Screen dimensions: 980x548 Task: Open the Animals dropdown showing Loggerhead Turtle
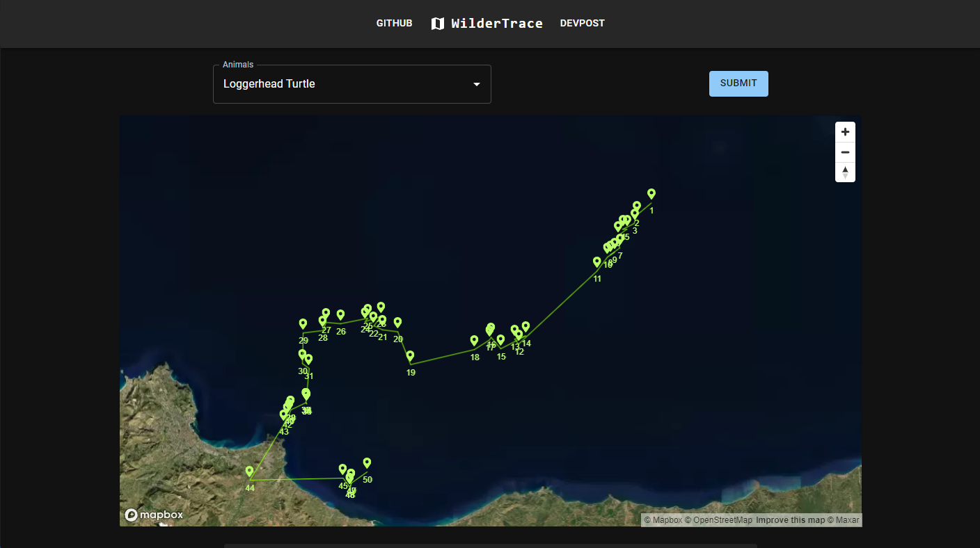[352, 84]
